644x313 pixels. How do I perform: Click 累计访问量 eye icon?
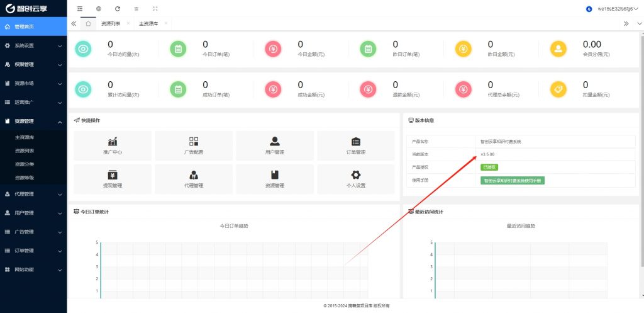pyautogui.click(x=84, y=89)
